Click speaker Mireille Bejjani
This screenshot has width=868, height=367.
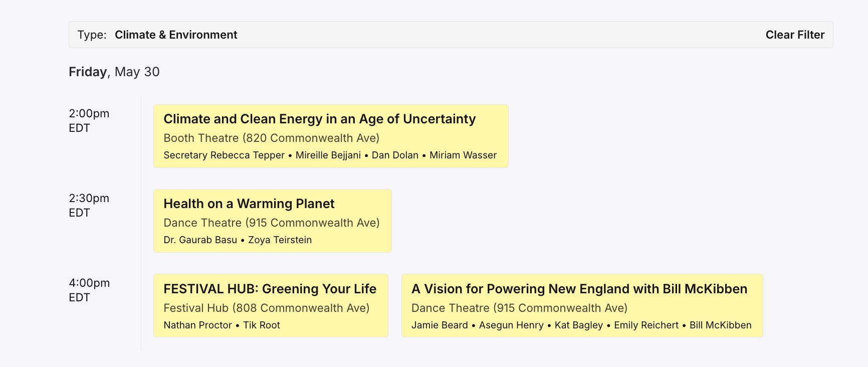328,155
